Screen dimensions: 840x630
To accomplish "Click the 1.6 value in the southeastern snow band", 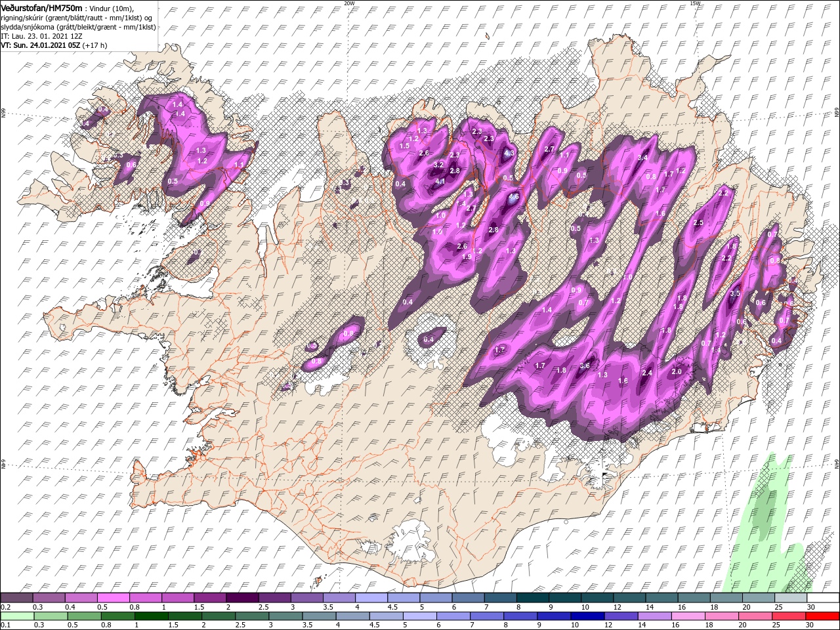I will [x=623, y=381].
